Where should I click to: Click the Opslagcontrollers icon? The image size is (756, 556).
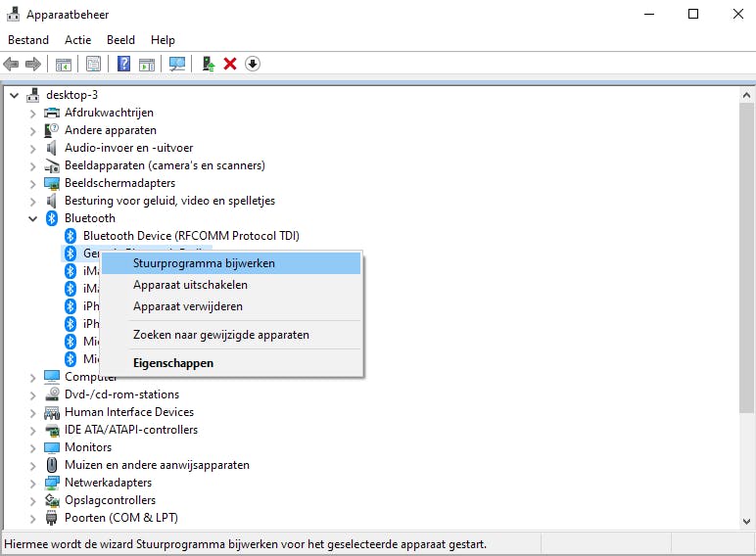(52, 500)
